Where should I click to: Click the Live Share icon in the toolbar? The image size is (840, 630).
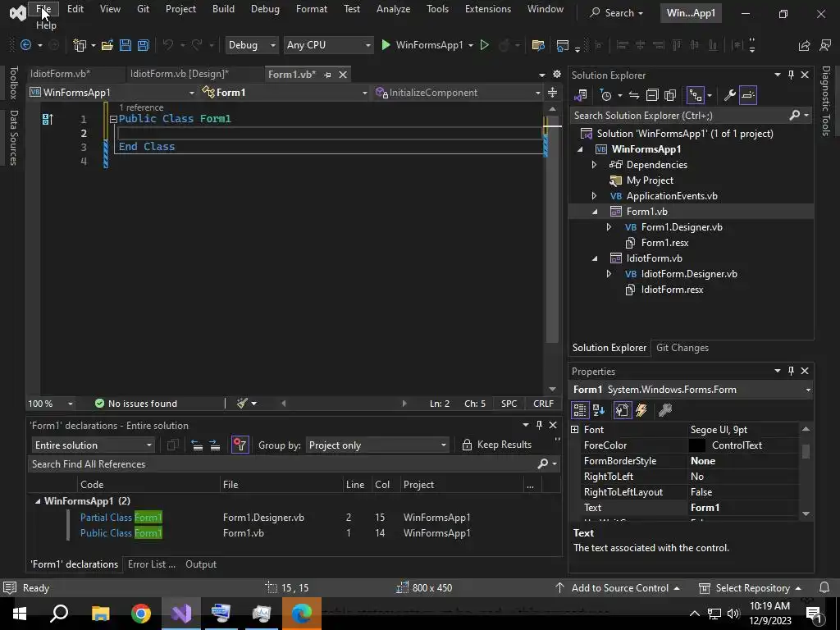pyautogui.click(x=804, y=46)
